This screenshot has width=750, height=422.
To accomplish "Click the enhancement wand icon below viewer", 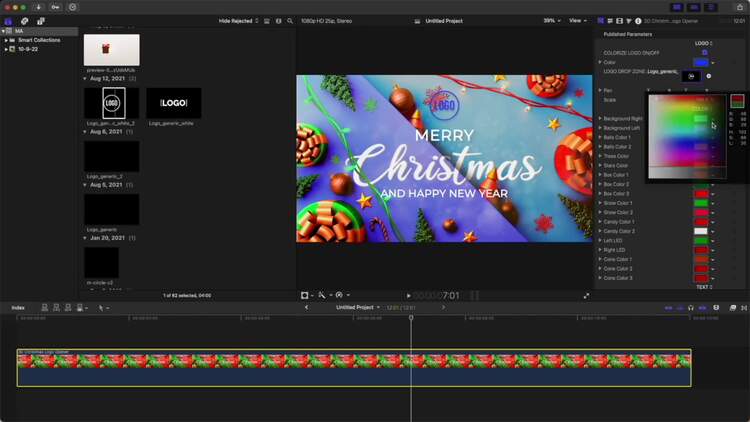I will (322, 295).
